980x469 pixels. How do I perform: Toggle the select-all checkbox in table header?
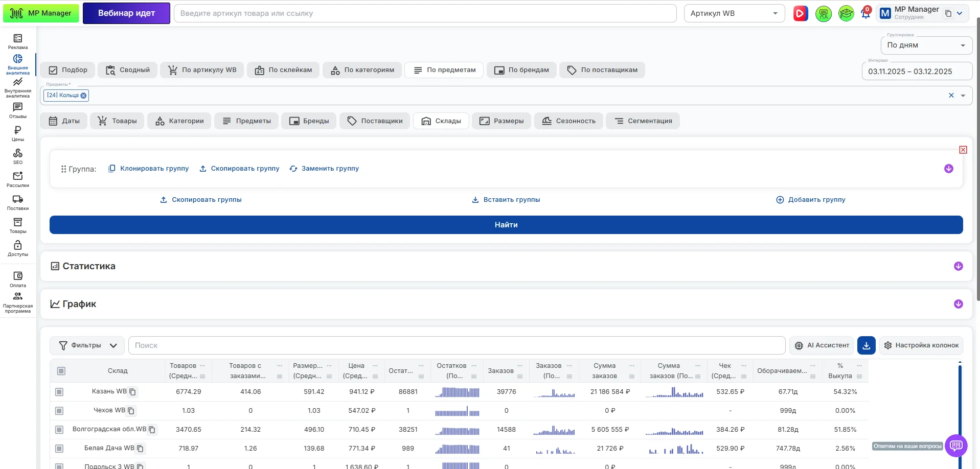pyautogui.click(x=61, y=371)
